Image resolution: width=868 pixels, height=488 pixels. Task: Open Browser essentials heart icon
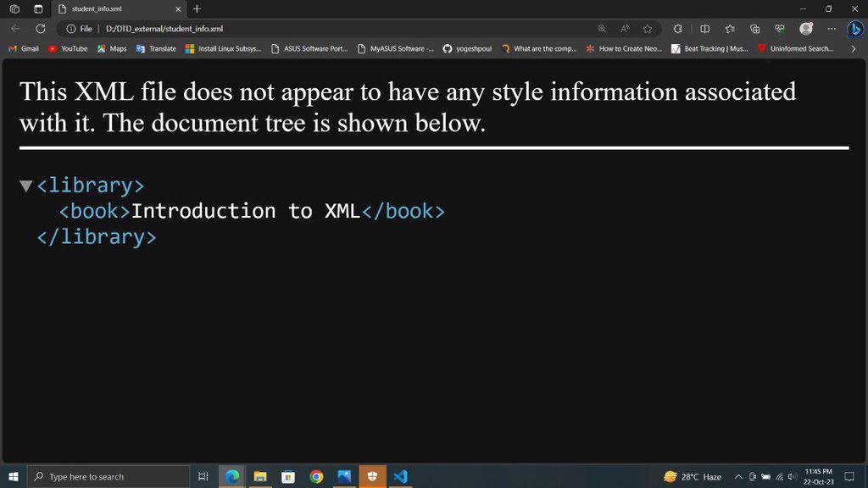(780, 29)
